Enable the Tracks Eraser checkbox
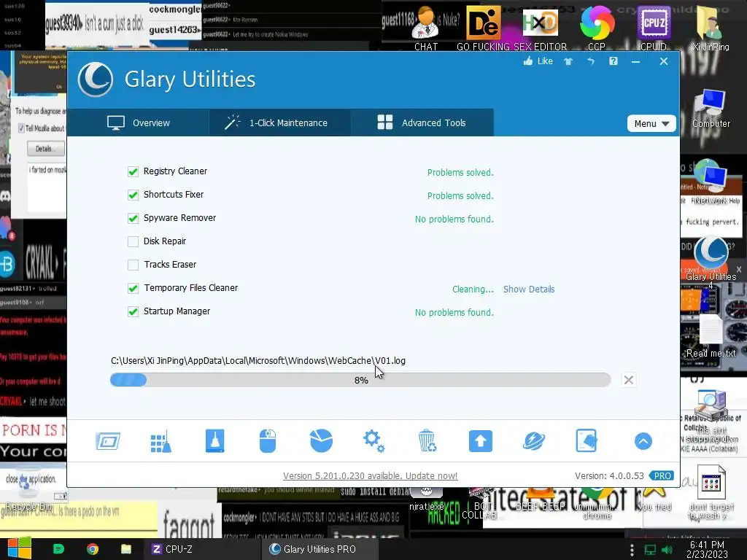Viewport: 747px width, 560px height. tap(133, 265)
